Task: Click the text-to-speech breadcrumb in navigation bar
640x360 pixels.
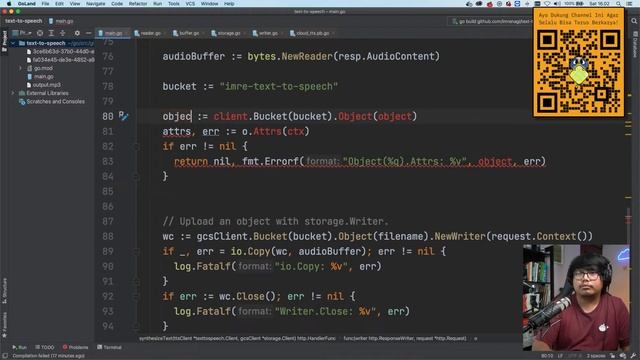Action: pyautogui.click(x=24, y=21)
